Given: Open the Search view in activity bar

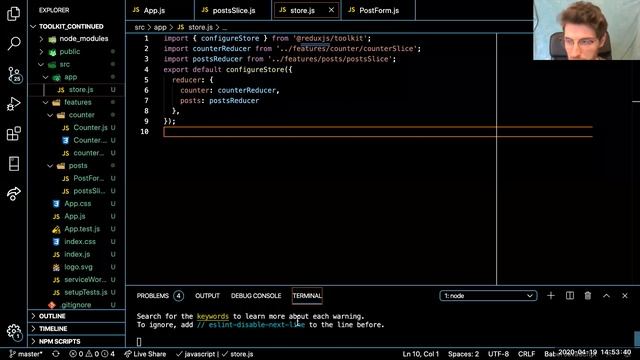Looking at the screenshot, I should click(x=13, y=43).
